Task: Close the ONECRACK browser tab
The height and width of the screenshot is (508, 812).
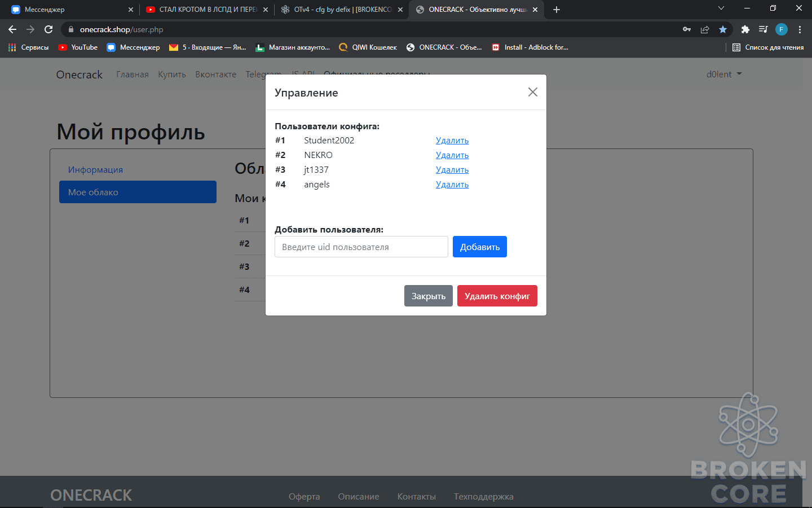Action: pyautogui.click(x=535, y=10)
